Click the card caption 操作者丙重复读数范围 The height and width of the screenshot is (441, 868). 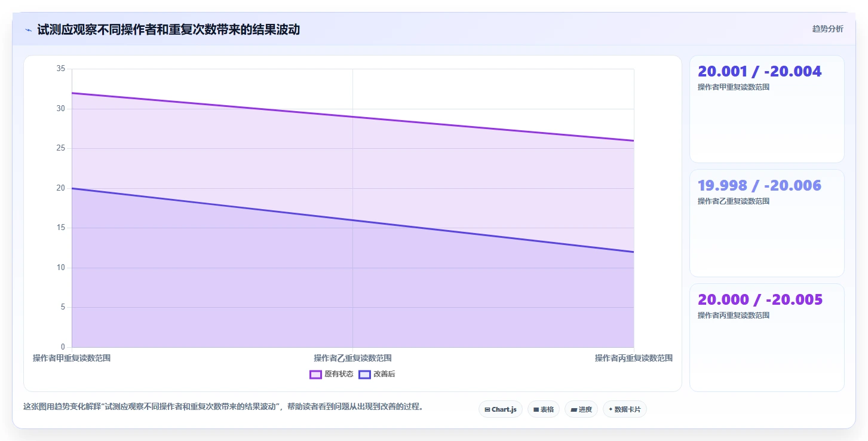pos(734,316)
